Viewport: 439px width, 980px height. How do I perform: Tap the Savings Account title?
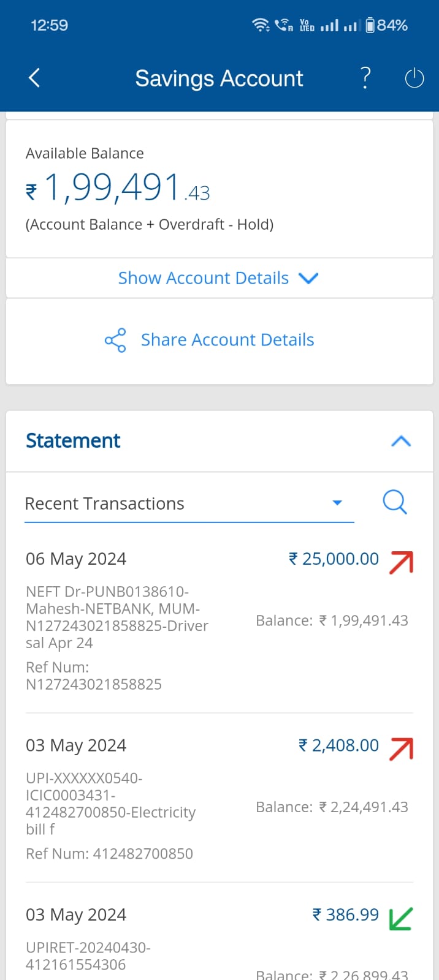tap(219, 78)
